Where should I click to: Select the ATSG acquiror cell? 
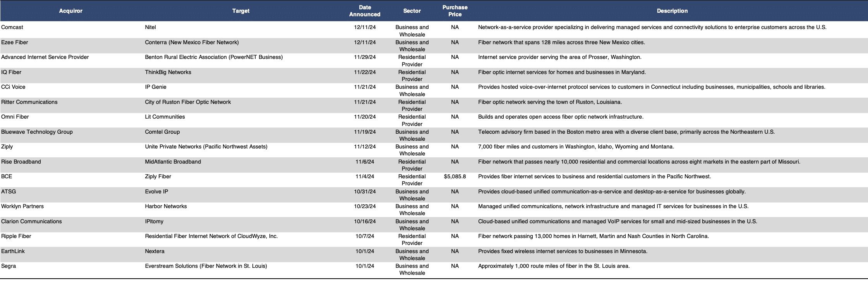(9, 191)
